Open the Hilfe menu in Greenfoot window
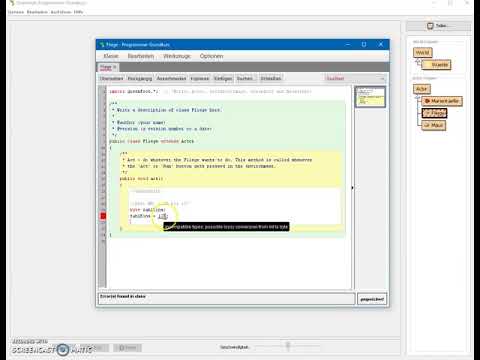Image resolution: width=480 pixels, height=360 pixels. point(78,12)
